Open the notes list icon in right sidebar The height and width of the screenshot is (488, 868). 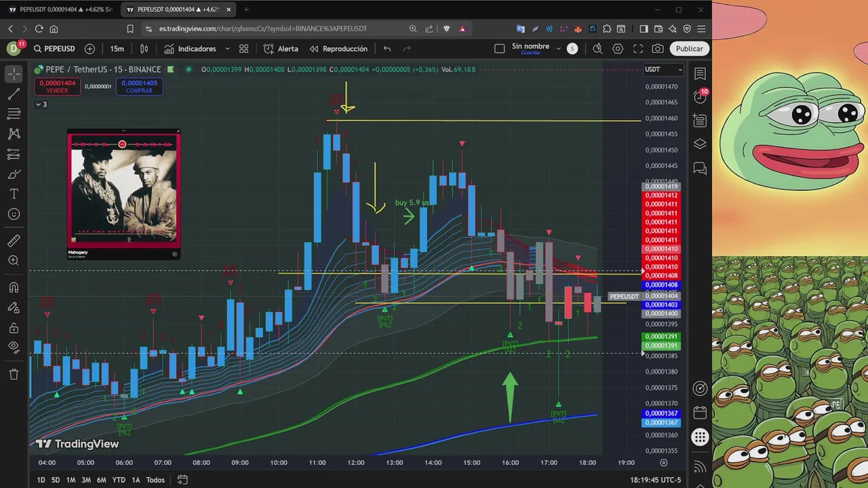[x=701, y=121]
